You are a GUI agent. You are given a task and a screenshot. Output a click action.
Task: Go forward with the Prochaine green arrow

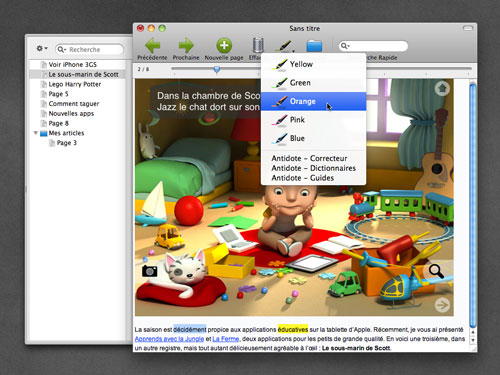[186, 45]
